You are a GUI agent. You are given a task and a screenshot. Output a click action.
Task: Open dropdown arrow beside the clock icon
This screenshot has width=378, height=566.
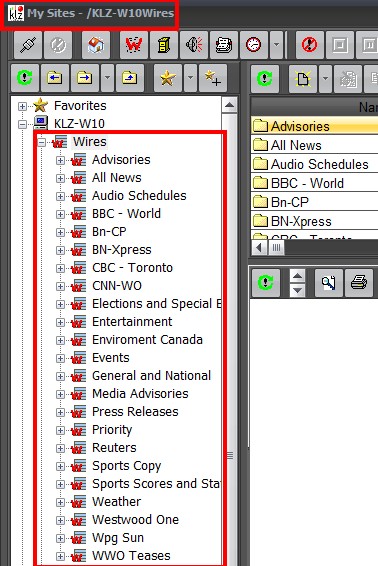click(276, 45)
